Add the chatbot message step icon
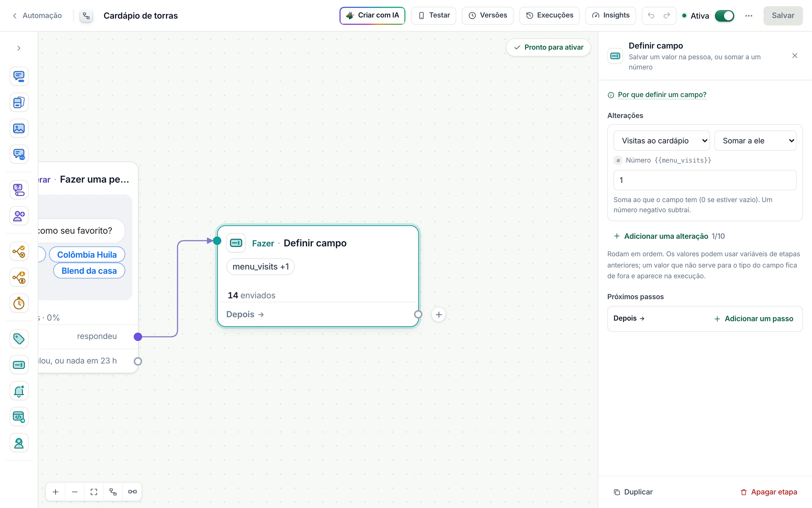This screenshot has height=508, width=812. click(x=19, y=154)
